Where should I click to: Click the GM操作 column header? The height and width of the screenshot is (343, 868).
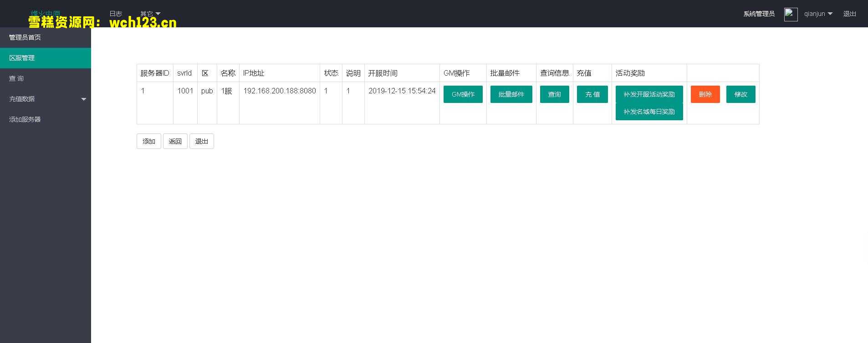[x=463, y=73]
